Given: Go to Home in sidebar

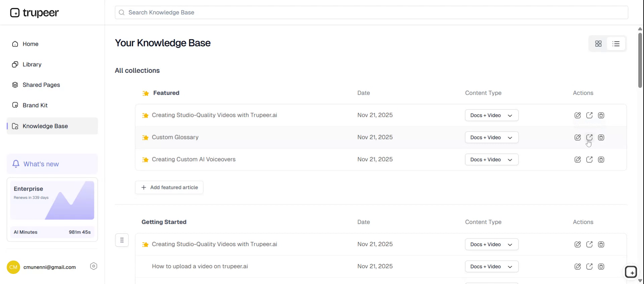Looking at the screenshot, I should pyautogui.click(x=52, y=44).
